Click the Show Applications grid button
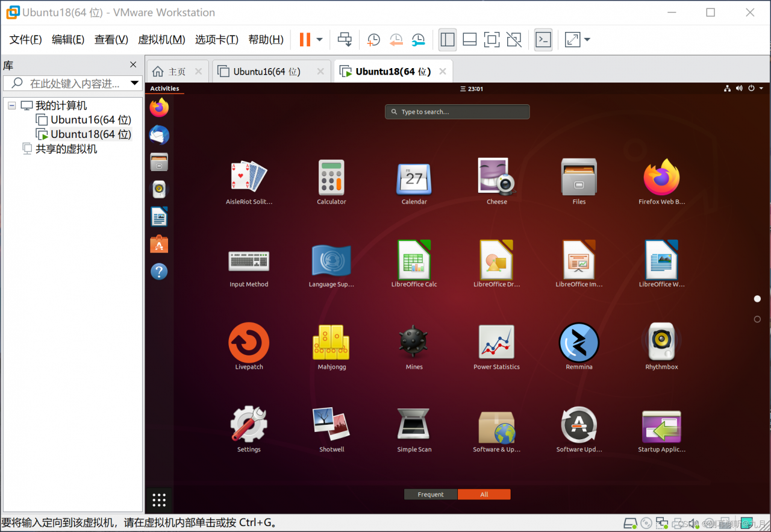This screenshot has width=771, height=532. point(159,499)
